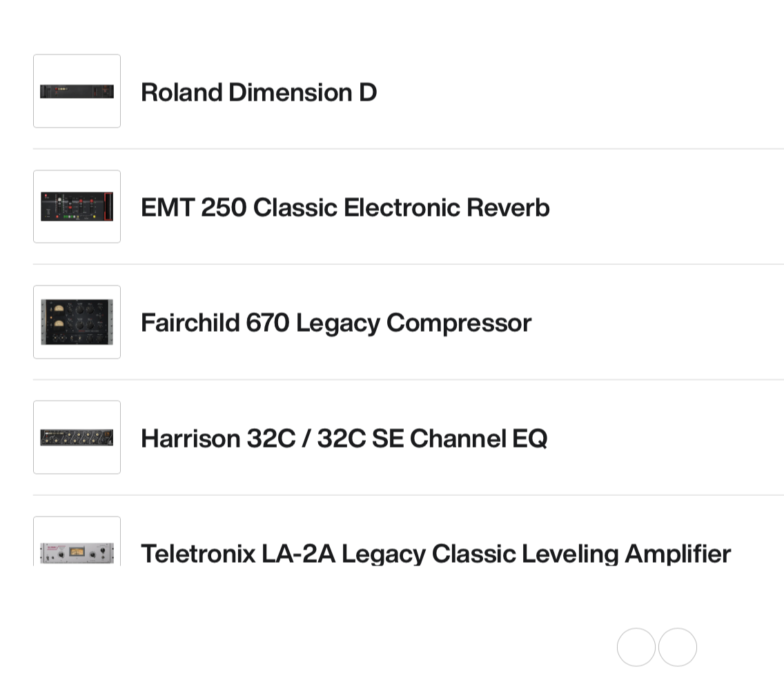Click the partially cut-off silver amplifier image
The image size is (784, 680).
pos(77,551)
